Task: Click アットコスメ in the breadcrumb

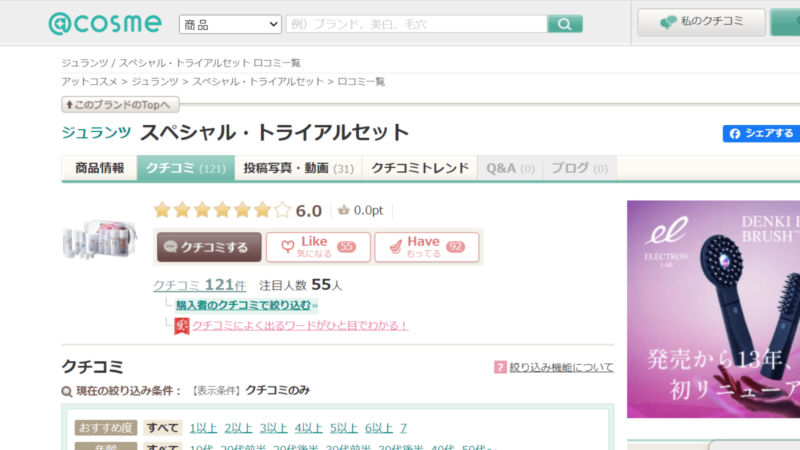Action: coord(89,82)
